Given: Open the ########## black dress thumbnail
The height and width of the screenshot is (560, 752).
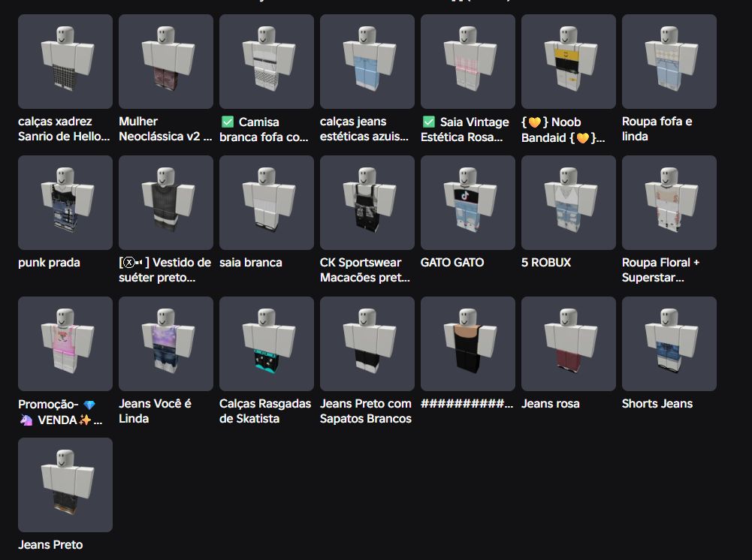Looking at the screenshot, I should coord(468,344).
